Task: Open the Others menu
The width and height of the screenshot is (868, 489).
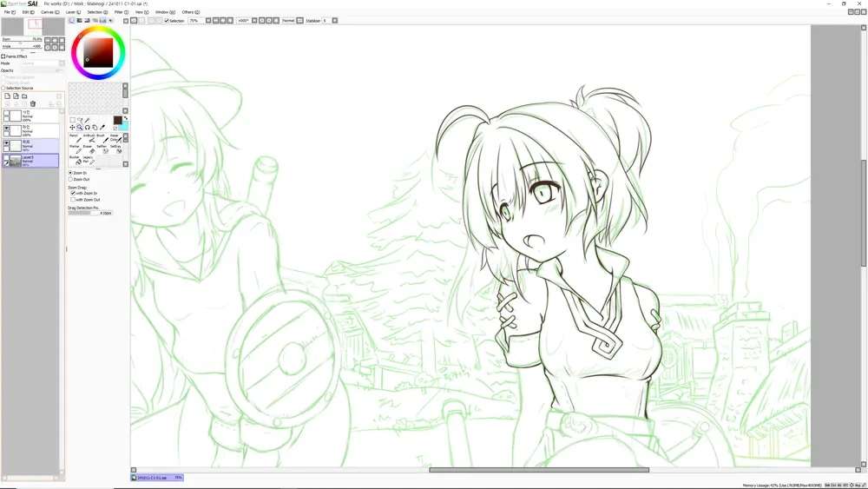Action: (190, 11)
